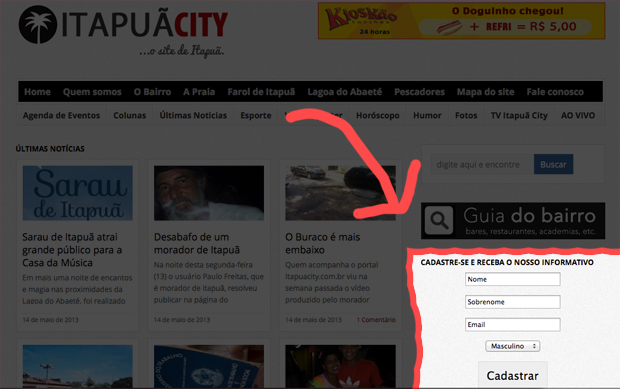The width and height of the screenshot is (620, 389).
Task: Click the '1 Comentário' link
Action: [x=376, y=320]
